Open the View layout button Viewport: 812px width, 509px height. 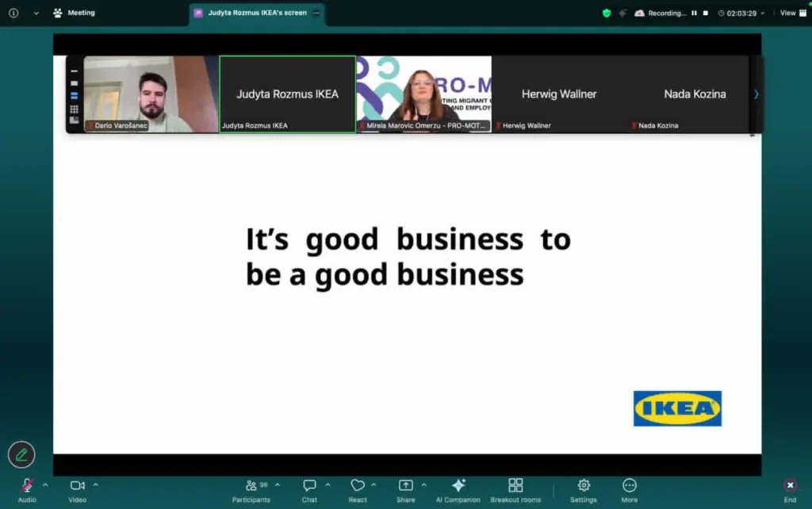tap(792, 13)
